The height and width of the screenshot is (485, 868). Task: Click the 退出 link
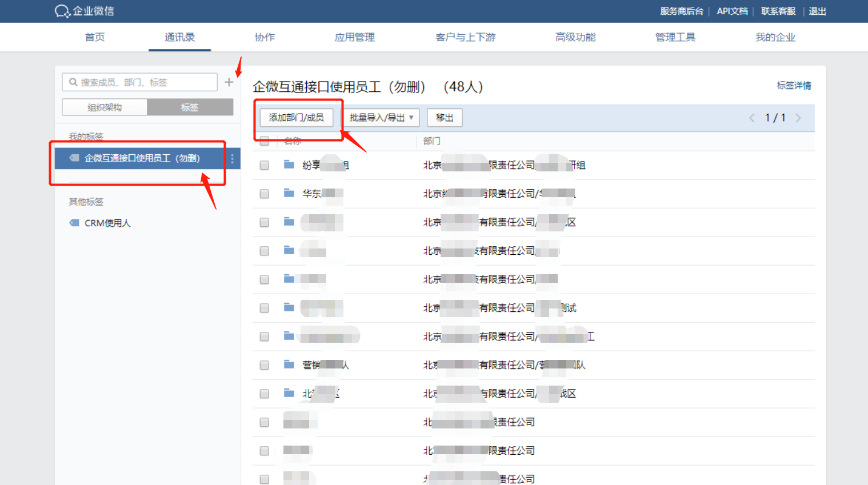[x=817, y=11]
